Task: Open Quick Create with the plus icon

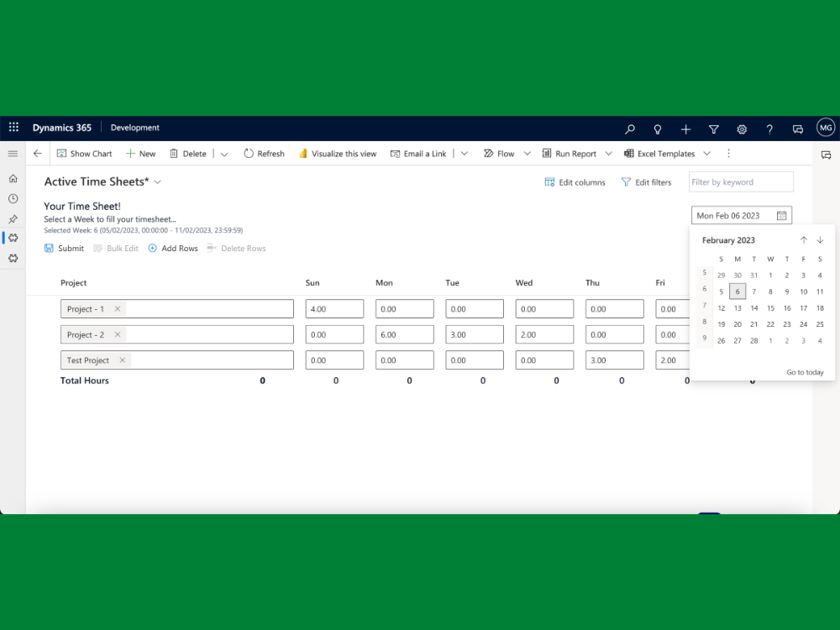Action: pyautogui.click(x=685, y=128)
